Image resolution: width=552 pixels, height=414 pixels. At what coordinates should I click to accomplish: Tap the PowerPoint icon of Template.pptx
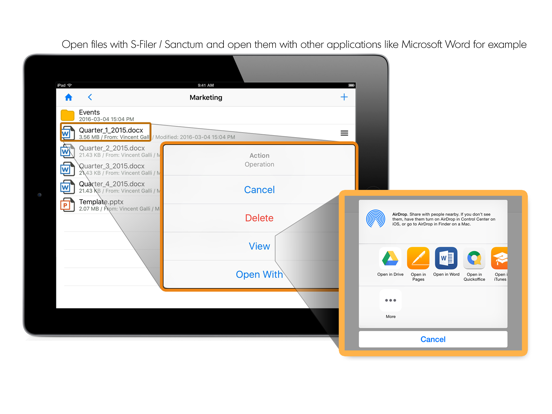click(x=67, y=205)
